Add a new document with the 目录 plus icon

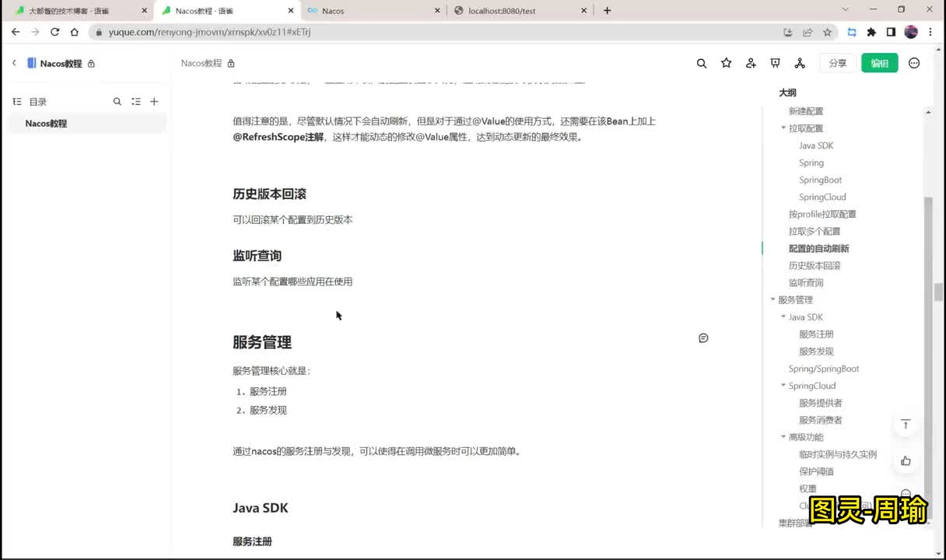coord(154,101)
